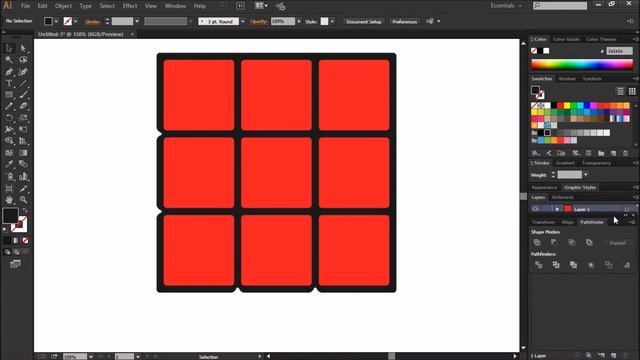Click Divide pathfinder icon

pyautogui.click(x=538, y=265)
